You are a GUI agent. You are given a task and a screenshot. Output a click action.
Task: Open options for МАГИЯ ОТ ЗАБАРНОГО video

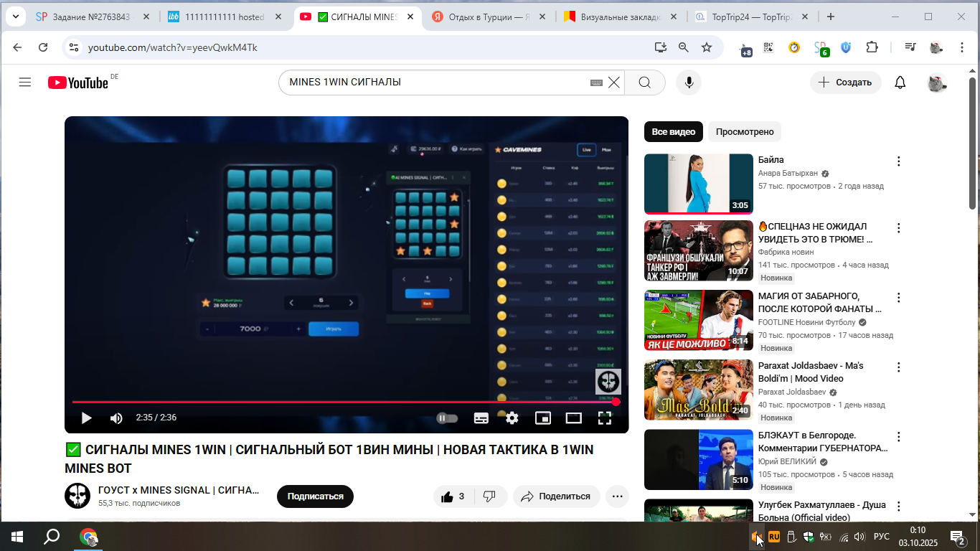pos(898,297)
